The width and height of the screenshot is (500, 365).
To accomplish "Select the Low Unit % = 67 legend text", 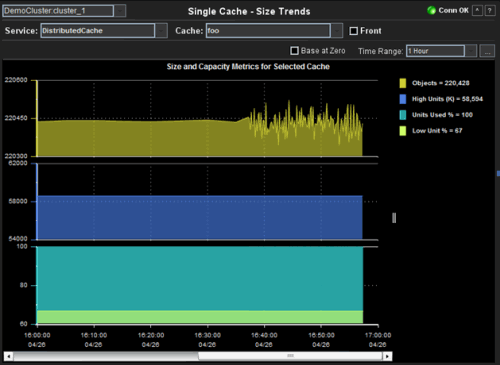I will pos(437,131).
